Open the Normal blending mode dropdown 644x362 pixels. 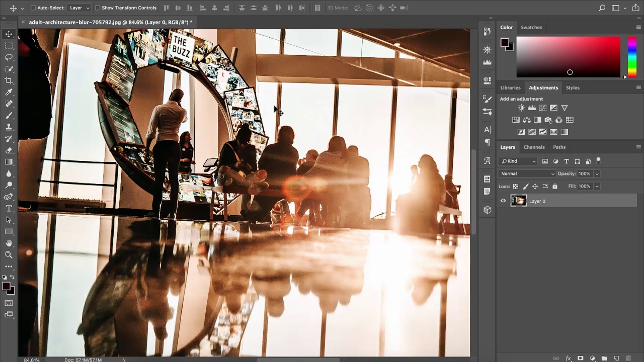coord(527,173)
